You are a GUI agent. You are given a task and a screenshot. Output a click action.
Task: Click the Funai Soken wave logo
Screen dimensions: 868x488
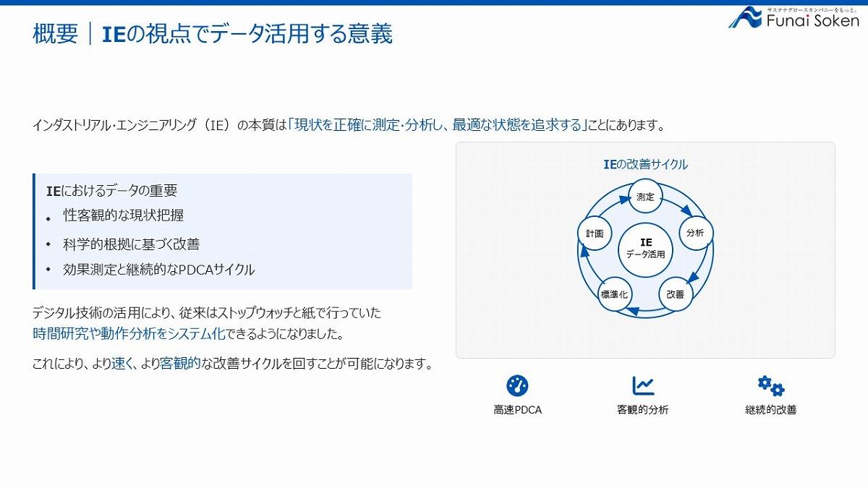tap(745, 17)
